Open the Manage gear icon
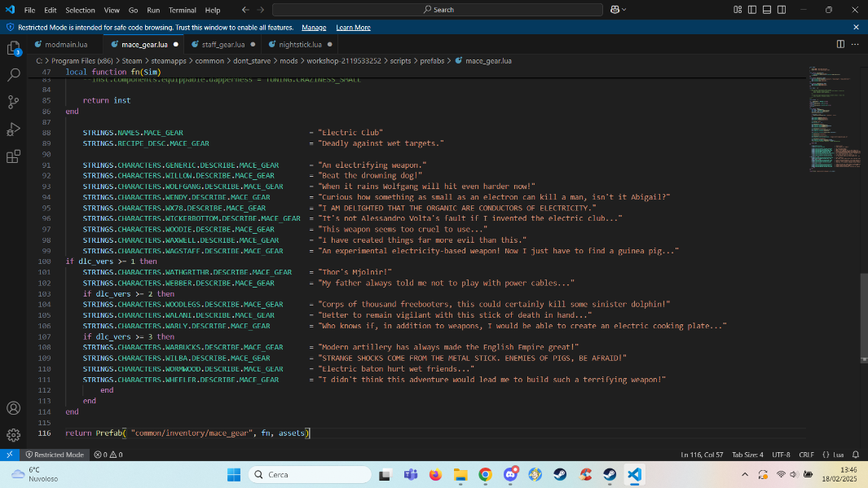Viewport: 868px width, 488px height. [x=13, y=436]
